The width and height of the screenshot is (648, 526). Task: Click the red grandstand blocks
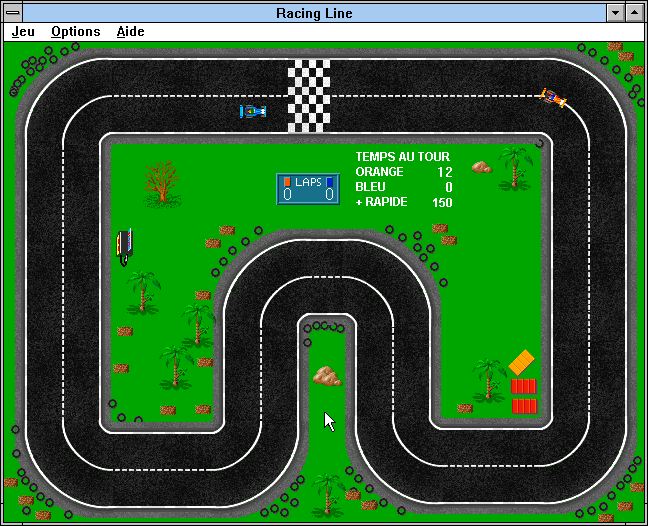tap(524, 396)
